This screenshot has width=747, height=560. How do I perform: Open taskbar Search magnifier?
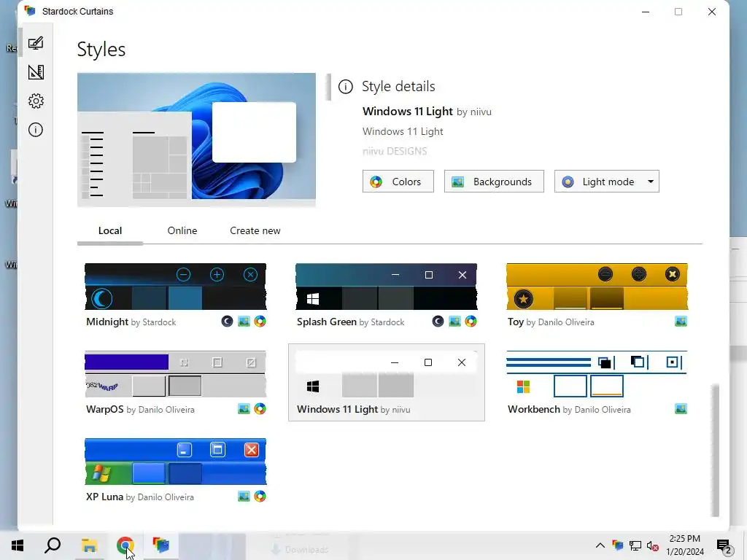click(53, 545)
